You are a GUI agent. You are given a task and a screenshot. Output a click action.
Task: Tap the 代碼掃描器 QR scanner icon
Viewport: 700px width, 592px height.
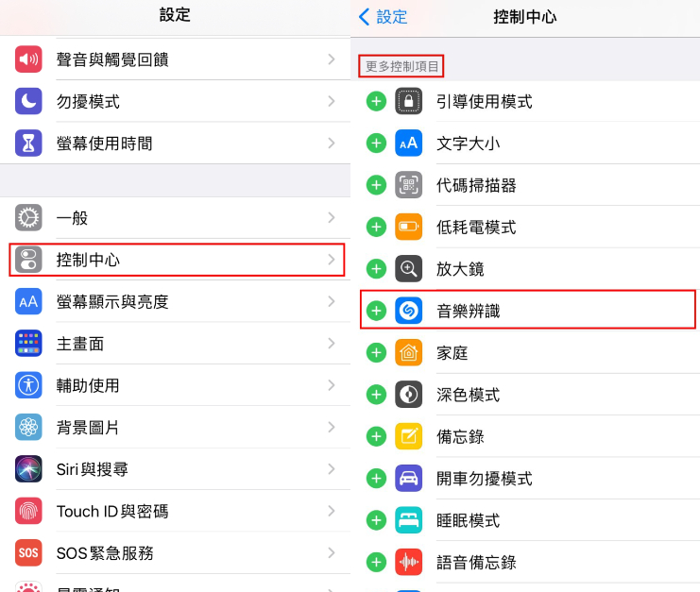[408, 185]
